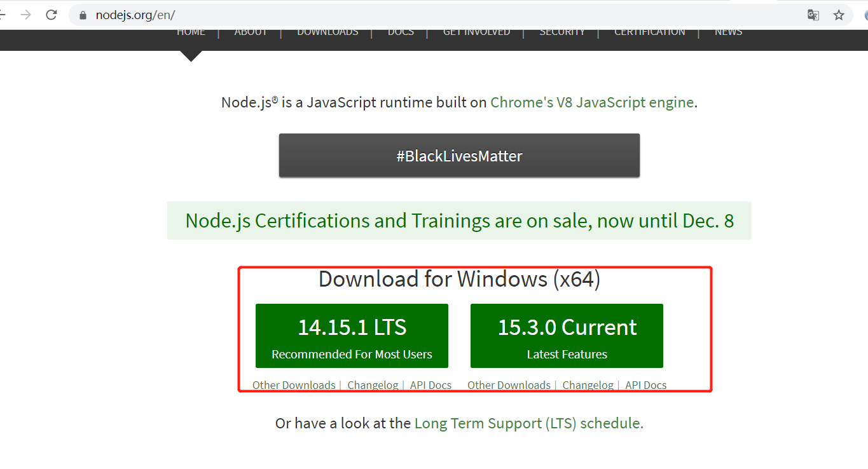Click the browser back arrow
This screenshot has height=469, width=868.
coord(3,14)
